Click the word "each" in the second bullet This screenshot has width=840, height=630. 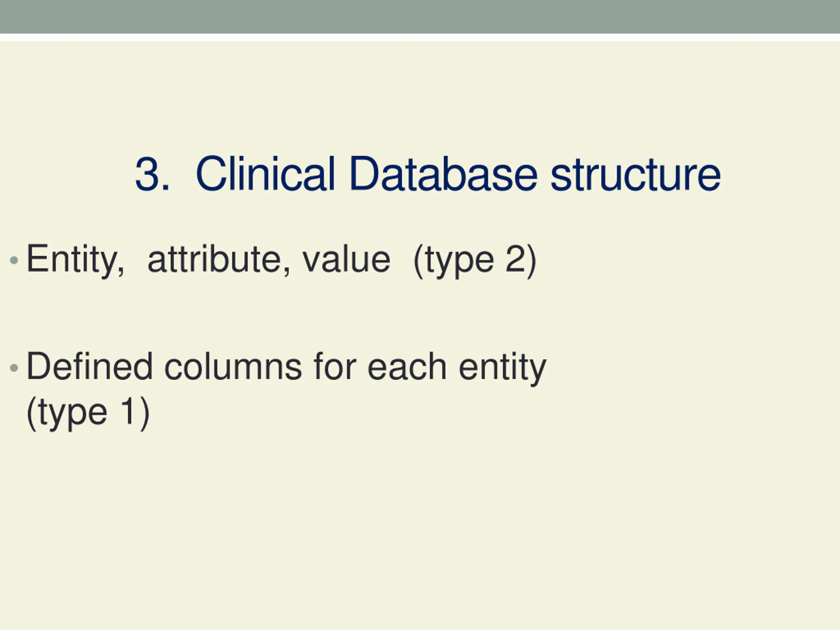[x=407, y=366]
